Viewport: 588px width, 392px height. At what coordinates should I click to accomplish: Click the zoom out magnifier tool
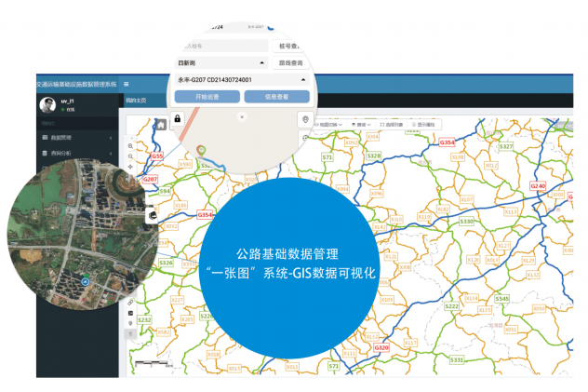(x=130, y=156)
